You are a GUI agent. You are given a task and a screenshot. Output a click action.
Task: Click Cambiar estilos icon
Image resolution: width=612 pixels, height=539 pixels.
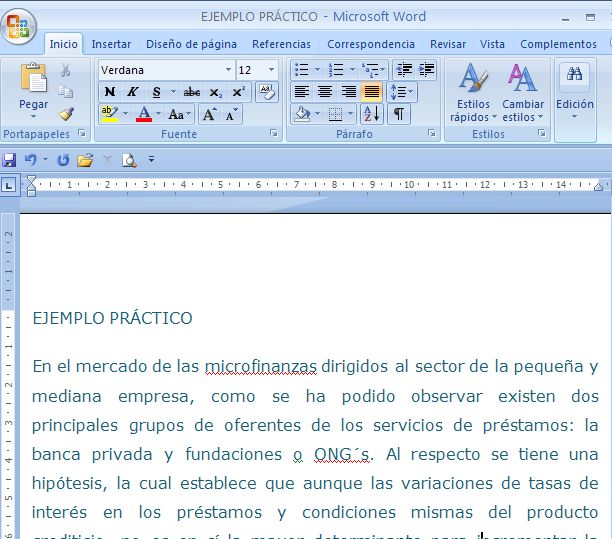click(x=523, y=78)
